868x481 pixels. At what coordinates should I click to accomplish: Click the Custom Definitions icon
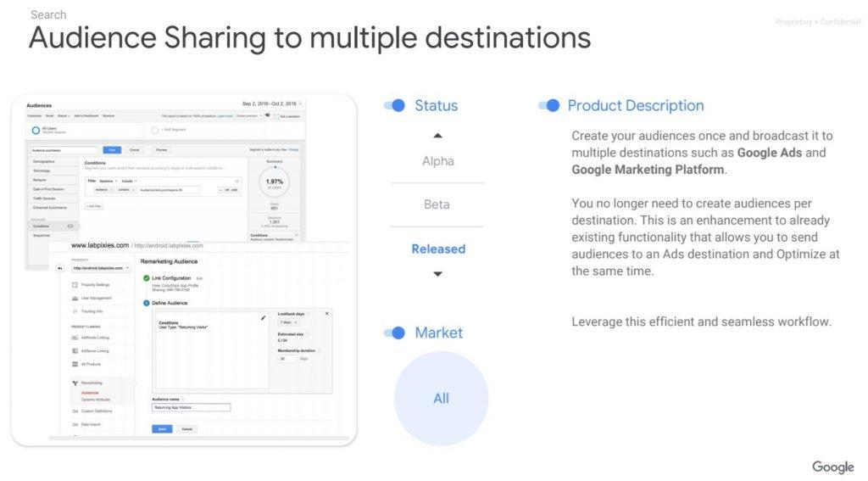pyautogui.click(x=75, y=411)
